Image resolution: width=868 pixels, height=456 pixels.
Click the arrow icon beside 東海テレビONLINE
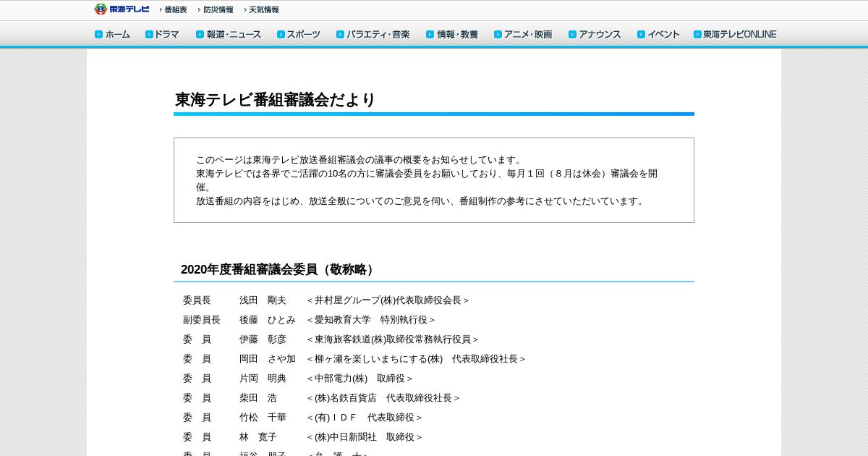[697, 35]
